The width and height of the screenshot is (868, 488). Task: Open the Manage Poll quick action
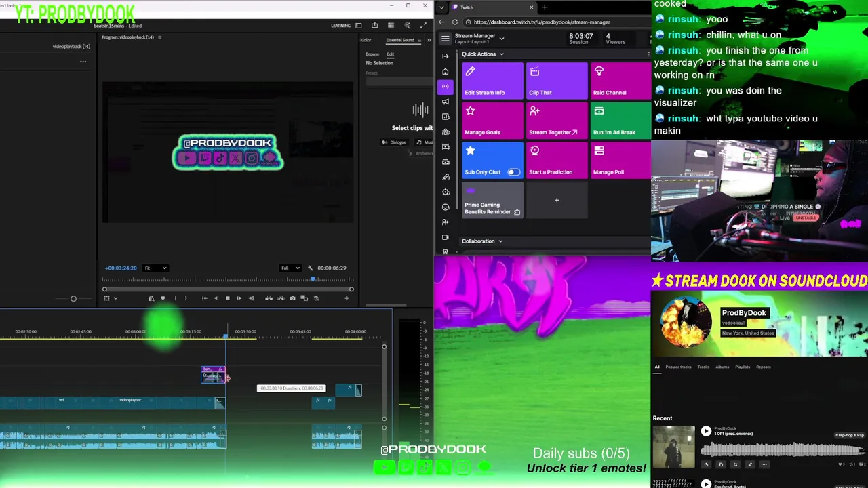tap(620, 160)
